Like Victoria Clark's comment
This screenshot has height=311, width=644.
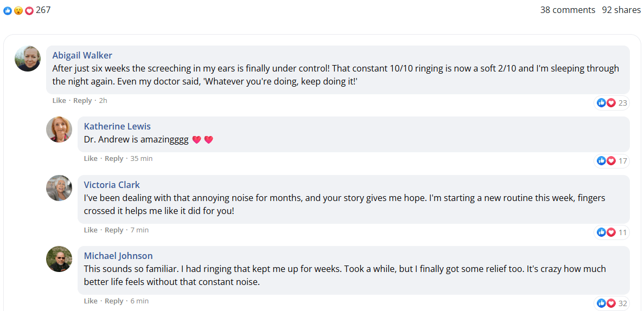pyautogui.click(x=91, y=230)
